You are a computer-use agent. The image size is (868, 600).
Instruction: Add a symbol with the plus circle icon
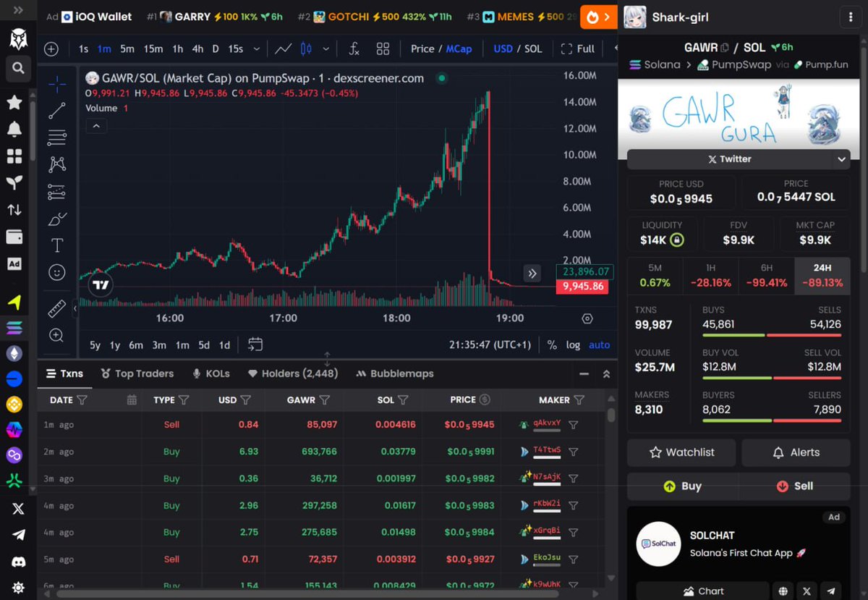pos(51,49)
